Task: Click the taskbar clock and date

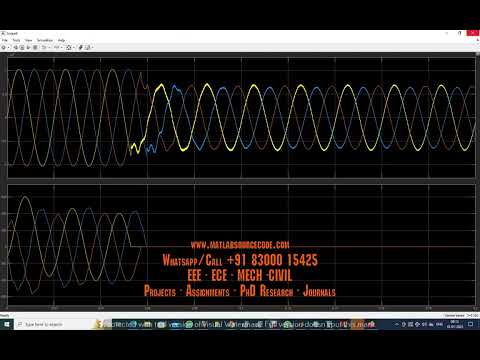Action: (x=454, y=324)
